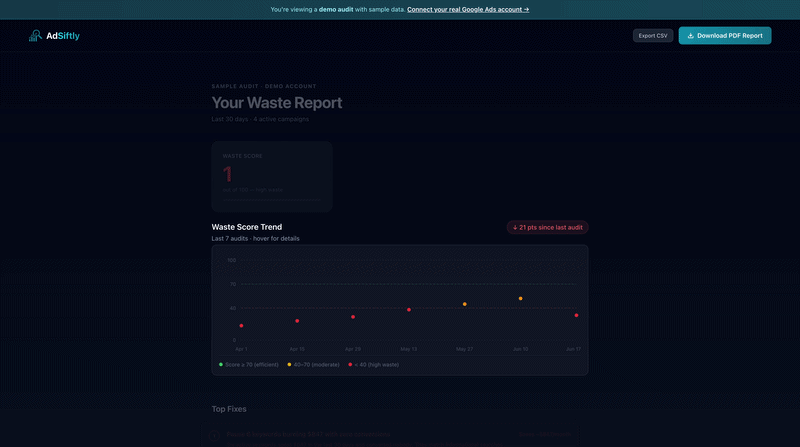This screenshot has width=800, height=447.
Task: Click the Export CSV button
Action: point(653,36)
